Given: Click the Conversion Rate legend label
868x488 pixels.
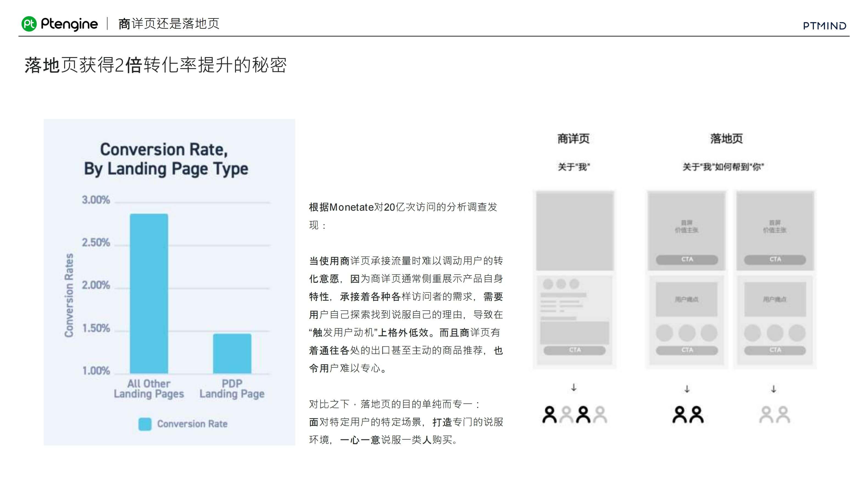Looking at the screenshot, I should click(192, 424).
